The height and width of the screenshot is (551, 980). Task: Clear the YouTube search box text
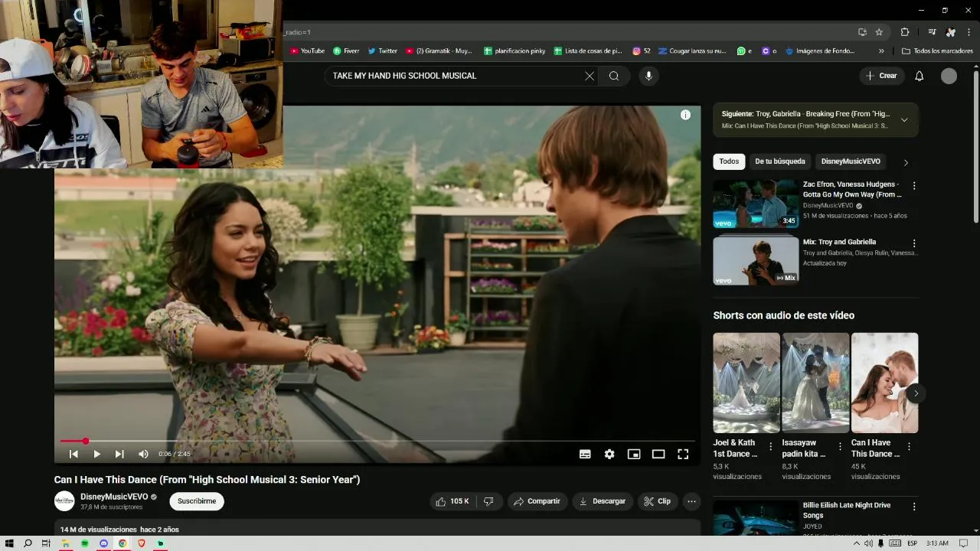pos(590,76)
